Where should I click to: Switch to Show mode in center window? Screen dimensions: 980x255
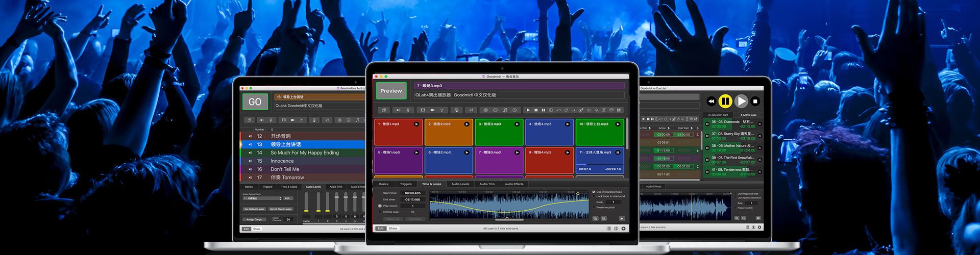coord(393,228)
